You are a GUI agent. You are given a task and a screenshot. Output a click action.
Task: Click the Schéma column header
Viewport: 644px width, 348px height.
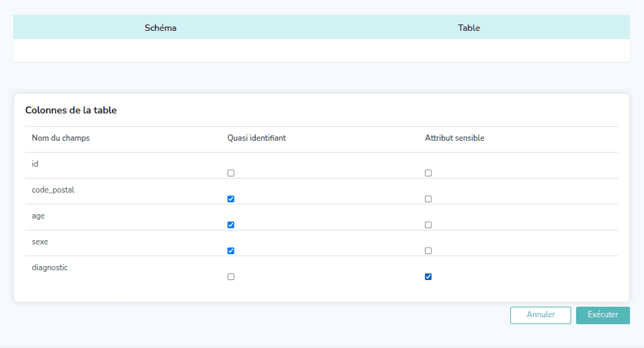(160, 28)
